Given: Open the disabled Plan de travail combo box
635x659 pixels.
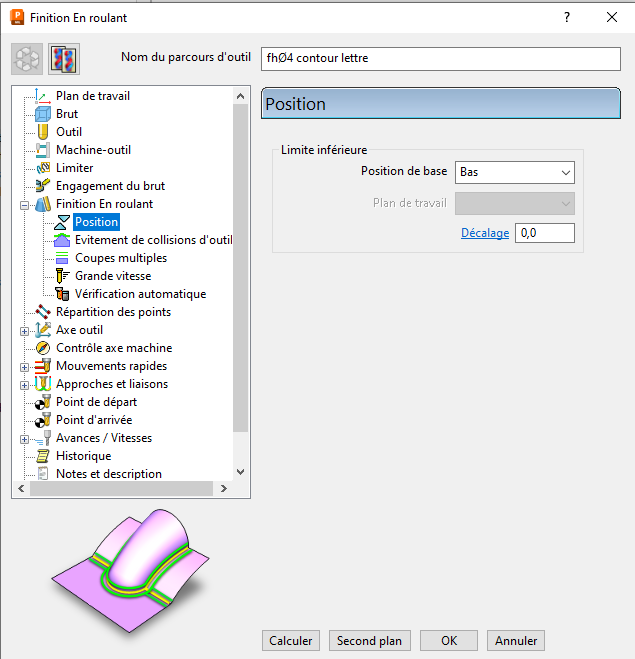Looking at the screenshot, I should 515,203.
